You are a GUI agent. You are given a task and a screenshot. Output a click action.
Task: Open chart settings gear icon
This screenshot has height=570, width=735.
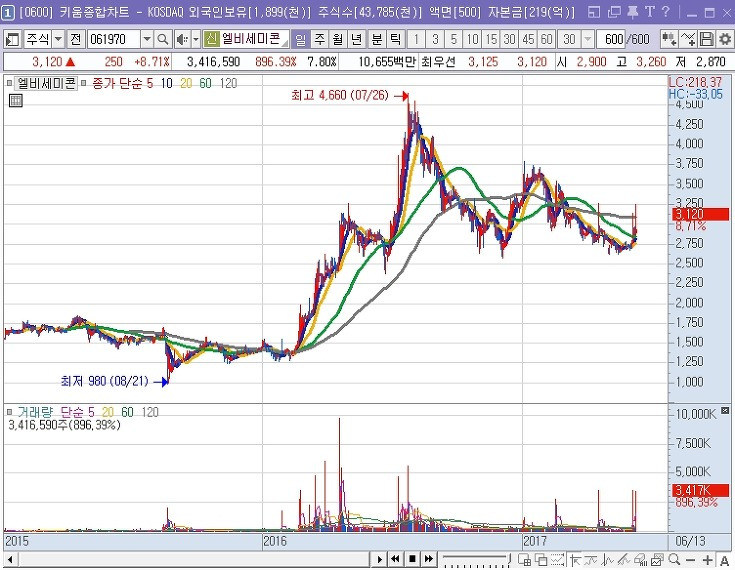click(724, 39)
